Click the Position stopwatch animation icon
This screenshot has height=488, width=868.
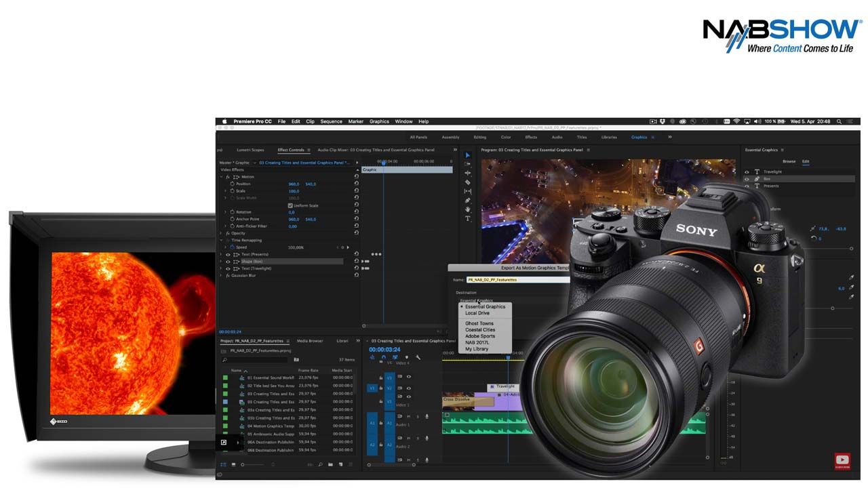coord(232,184)
